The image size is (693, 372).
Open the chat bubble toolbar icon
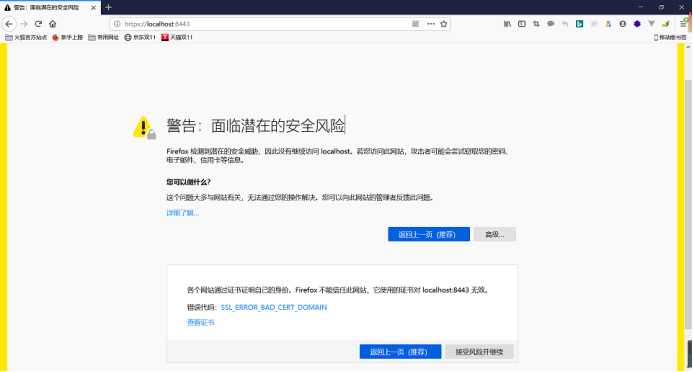(551, 24)
